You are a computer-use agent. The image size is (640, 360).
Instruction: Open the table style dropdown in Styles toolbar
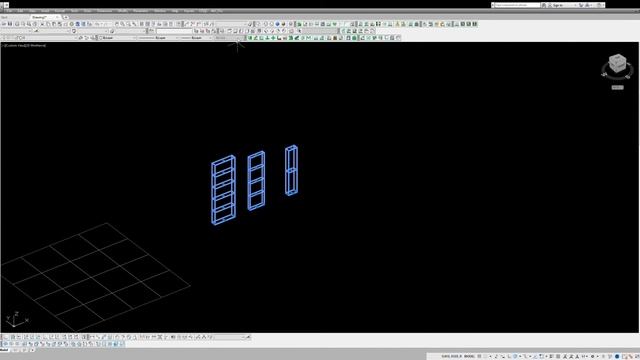(93, 31)
